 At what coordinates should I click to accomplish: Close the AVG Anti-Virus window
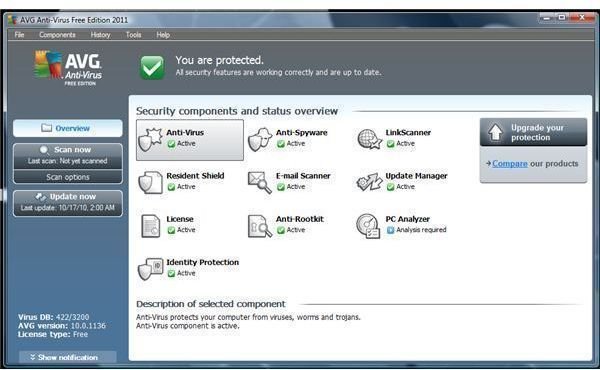(582, 18)
